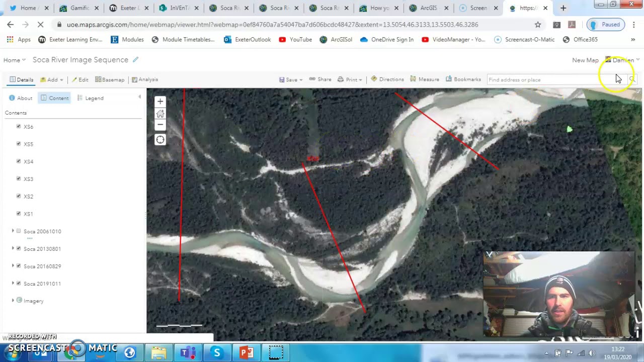Screen dimensions: 644x362
Task: Open Microsoft Teams from the taskbar
Action: (188, 353)
